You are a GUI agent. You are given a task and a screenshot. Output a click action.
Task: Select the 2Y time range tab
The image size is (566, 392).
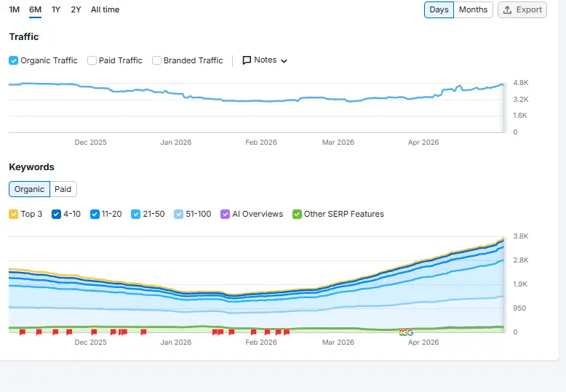tap(76, 9)
